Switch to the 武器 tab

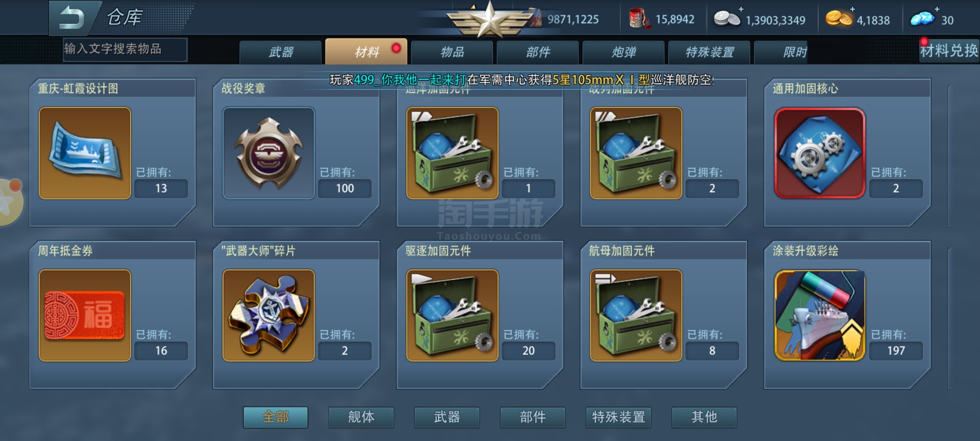281,52
